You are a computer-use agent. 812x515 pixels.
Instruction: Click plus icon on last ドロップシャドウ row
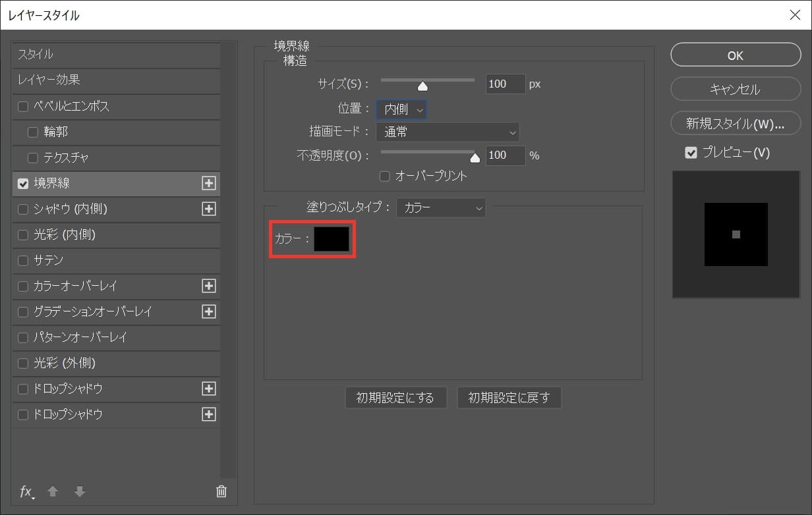(x=209, y=414)
